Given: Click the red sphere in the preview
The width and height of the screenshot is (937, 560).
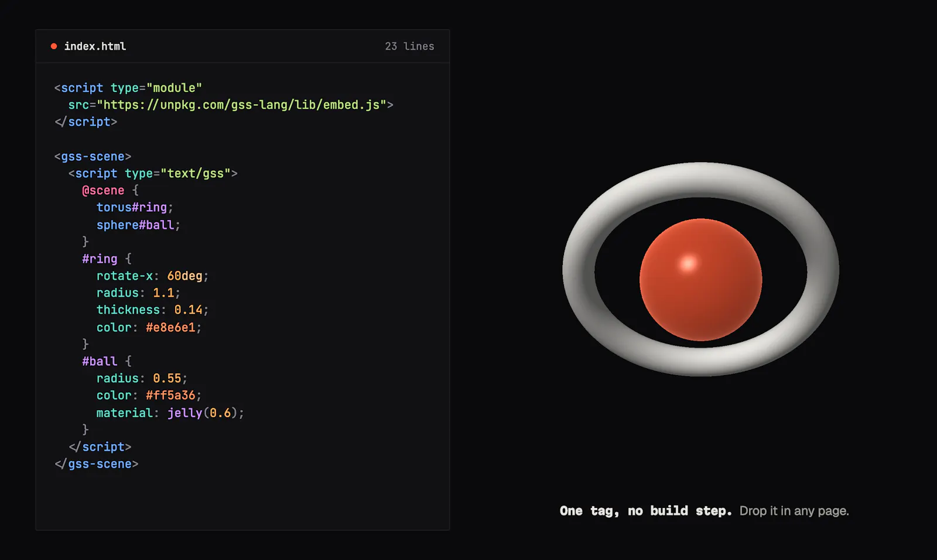Looking at the screenshot, I should (x=700, y=280).
